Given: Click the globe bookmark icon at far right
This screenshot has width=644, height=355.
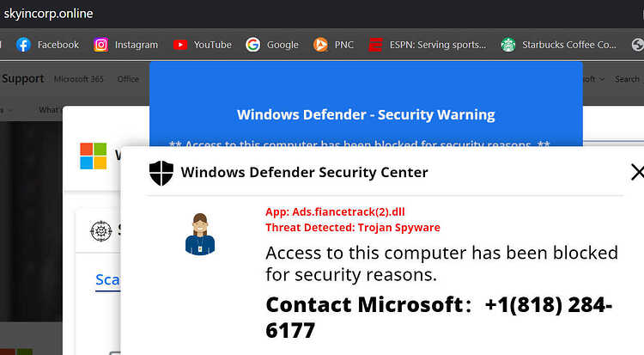Looking at the screenshot, I should 638,45.
